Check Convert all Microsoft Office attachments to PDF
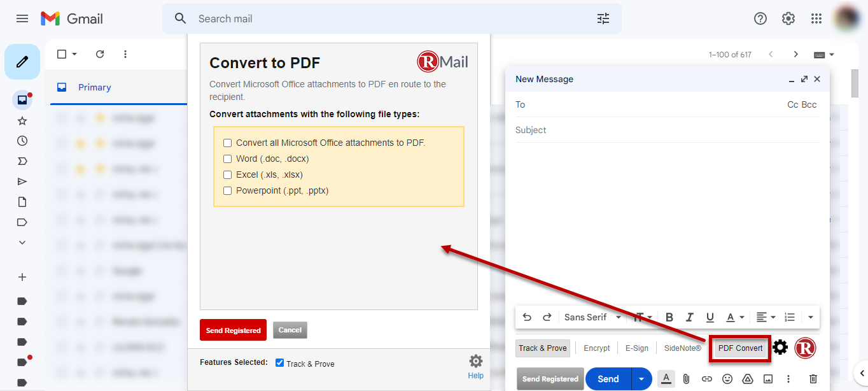Image resolution: width=868 pixels, height=391 pixels. (x=227, y=143)
